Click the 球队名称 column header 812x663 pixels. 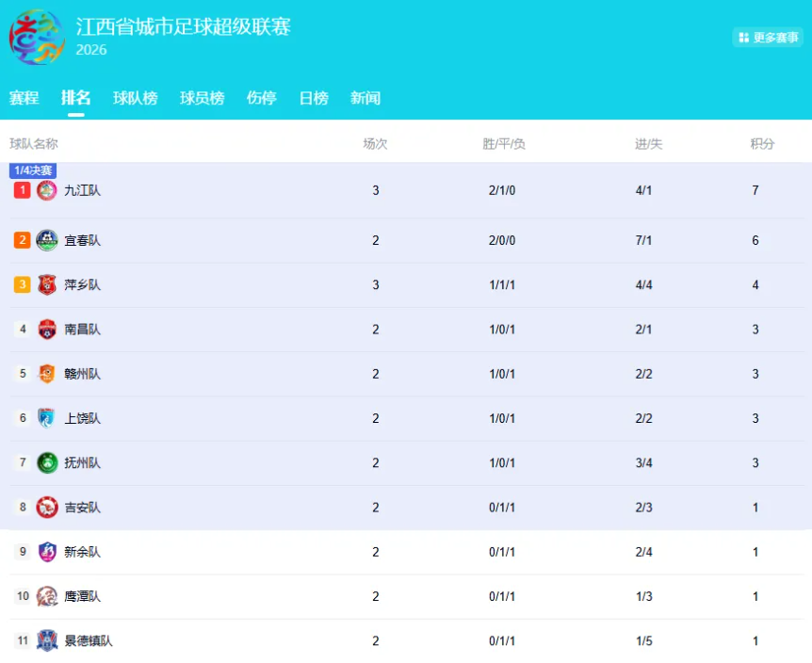(34, 144)
